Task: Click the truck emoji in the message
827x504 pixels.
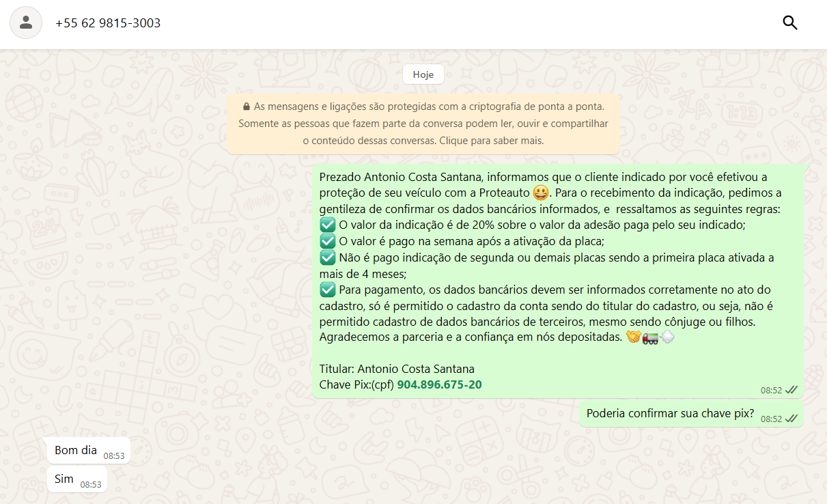Action: click(x=650, y=337)
